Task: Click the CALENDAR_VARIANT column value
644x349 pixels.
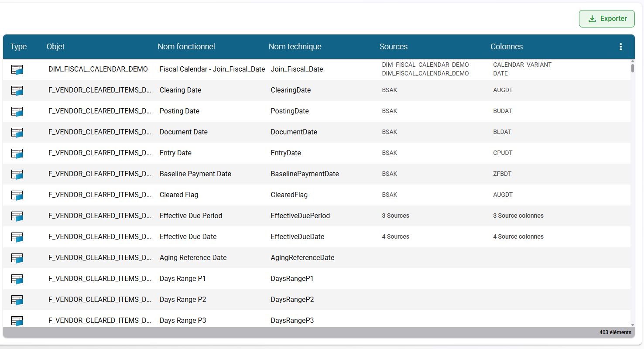Action: (522, 65)
